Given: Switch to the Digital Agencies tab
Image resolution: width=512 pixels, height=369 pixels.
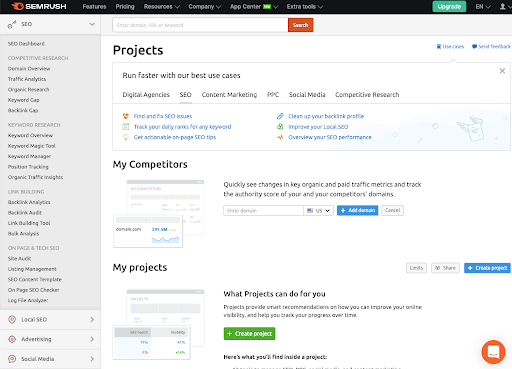Looking at the screenshot, I should 146,95.
